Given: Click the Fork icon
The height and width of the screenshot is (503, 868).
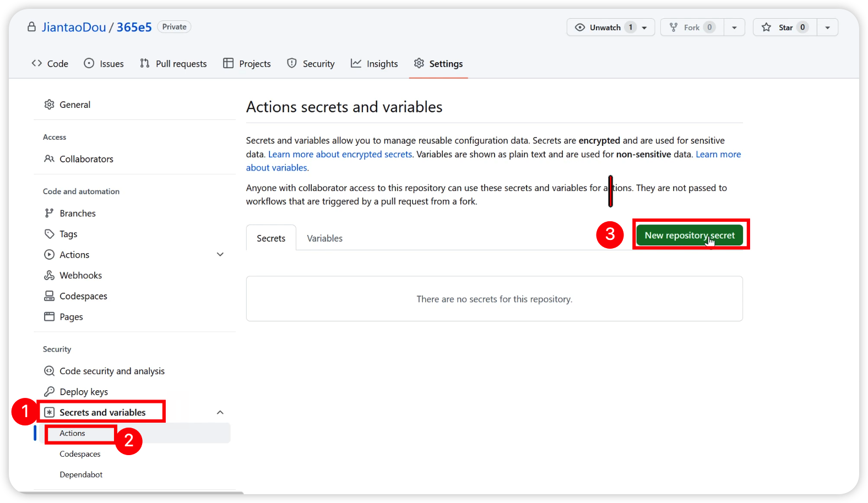Looking at the screenshot, I should pyautogui.click(x=674, y=28).
